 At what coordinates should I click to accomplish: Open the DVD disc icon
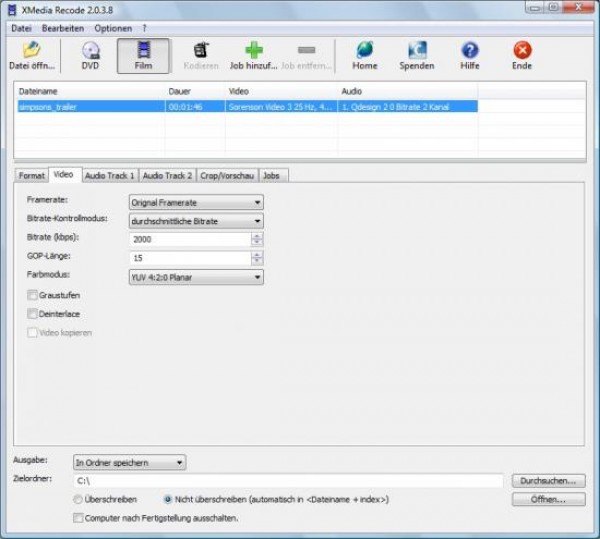[x=91, y=50]
